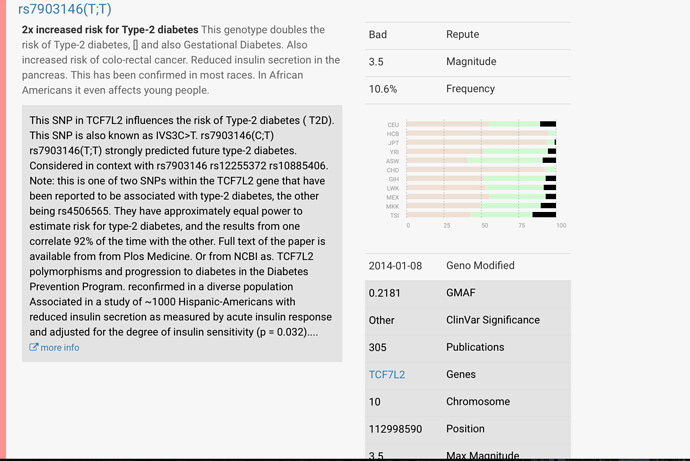
Task: Select the ClinVar Significance row
Action: (468, 321)
